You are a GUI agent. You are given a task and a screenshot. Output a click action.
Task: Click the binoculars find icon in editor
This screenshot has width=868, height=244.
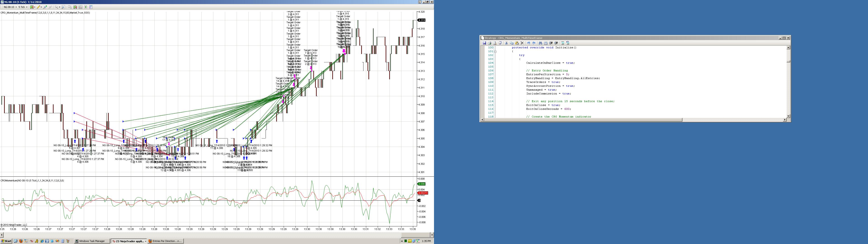pos(540,43)
